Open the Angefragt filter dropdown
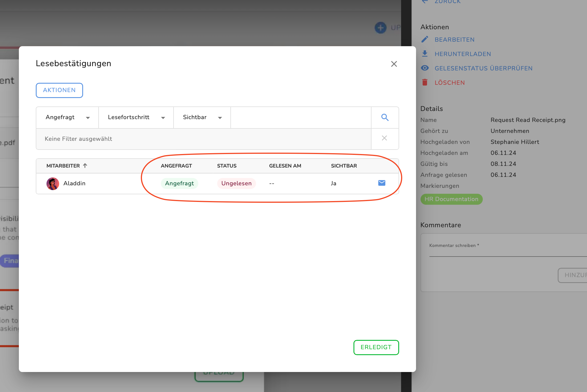Screen dimensions: 587x392 [67, 117]
